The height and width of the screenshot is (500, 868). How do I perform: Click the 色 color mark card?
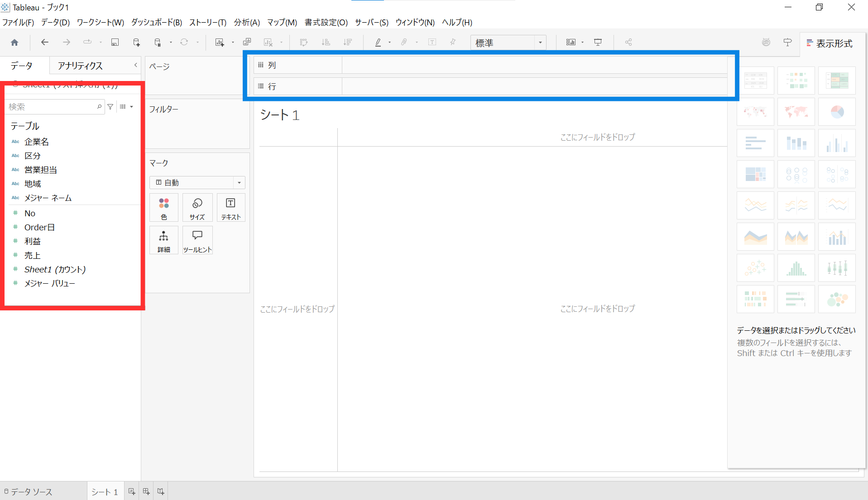[164, 208]
